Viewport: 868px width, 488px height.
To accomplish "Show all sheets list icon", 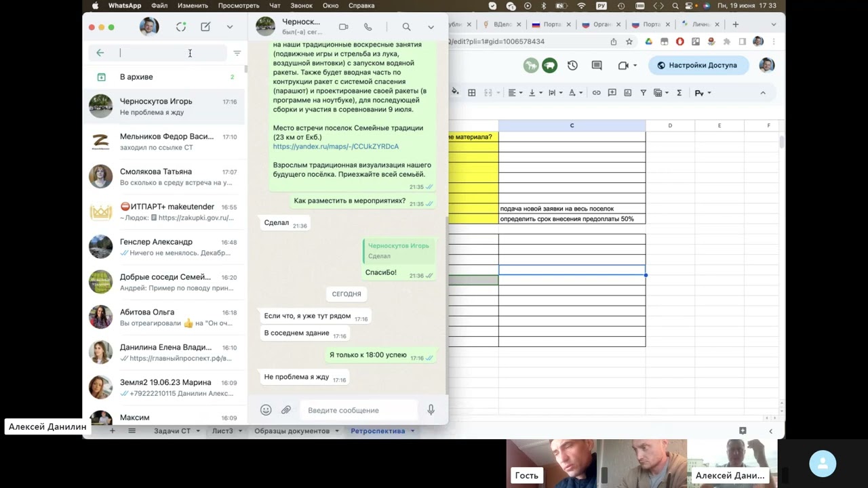I will pyautogui.click(x=132, y=431).
